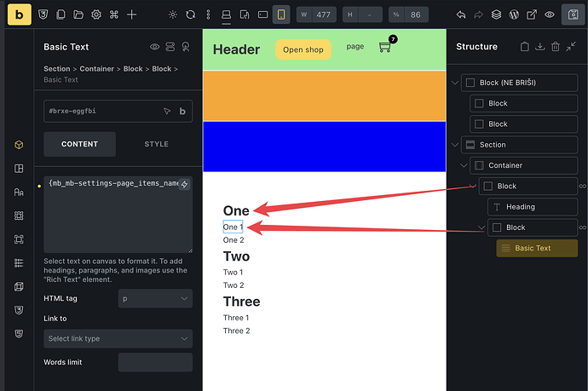The height and width of the screenshot is (391, 588).
Task: Click the small b icon in ID field
Action: pos(182,111)
